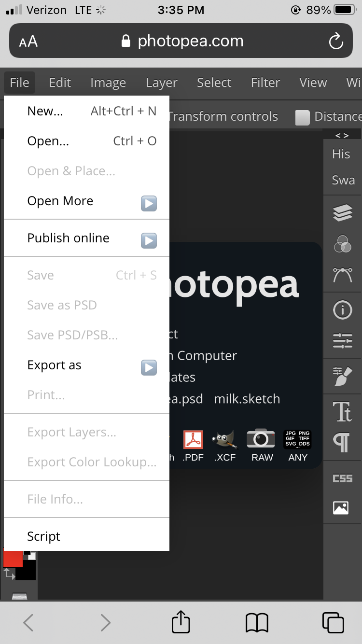Tap the Safari share icon
Screen dimensions: 362x644
[x=181, y=622]
